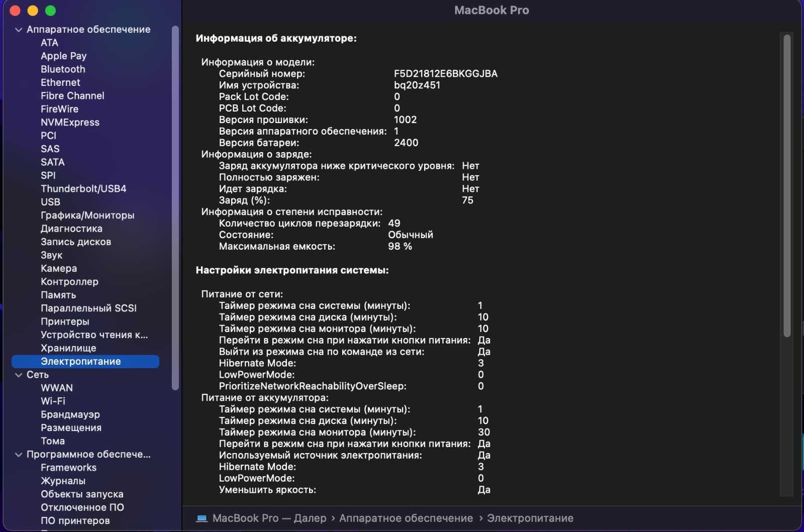Open FireWire section
Viewport: 804px width, 532px height.
click(59, 109)
